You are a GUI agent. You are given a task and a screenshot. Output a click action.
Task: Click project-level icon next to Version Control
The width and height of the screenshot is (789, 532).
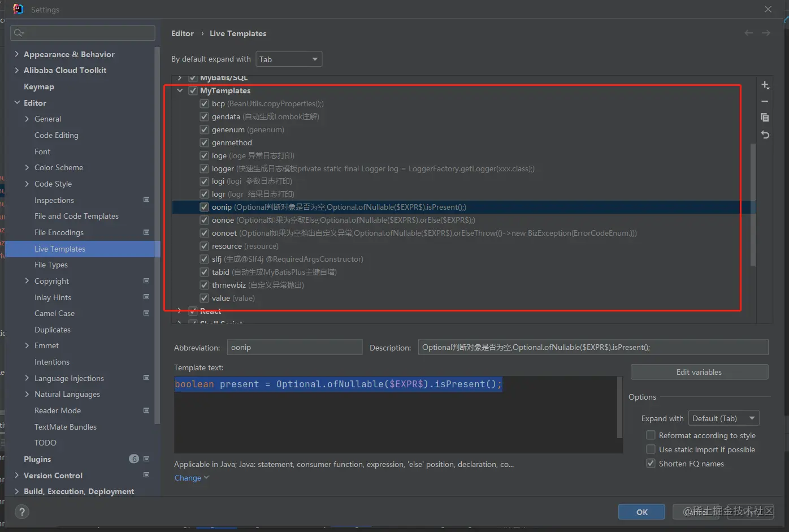pyautogui.click(x=146, y=475)
